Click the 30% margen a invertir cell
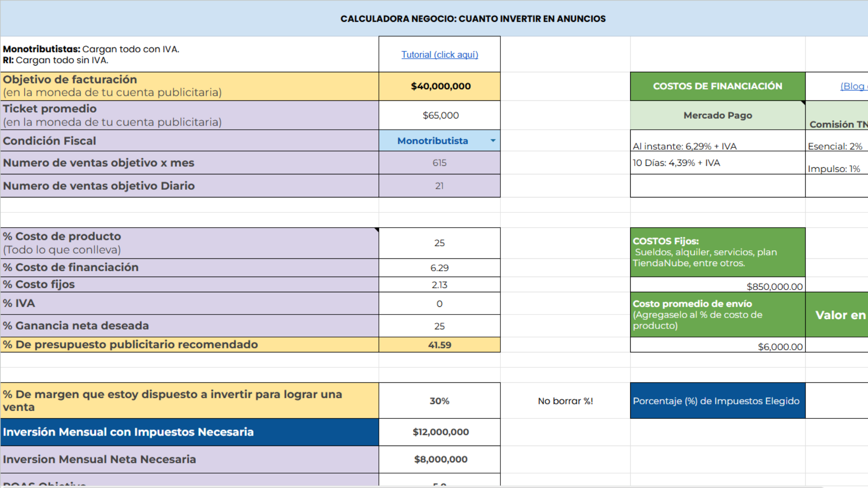The height and width of the screenshot is (488, 868). pyautogui.click(x=439, y=401)
